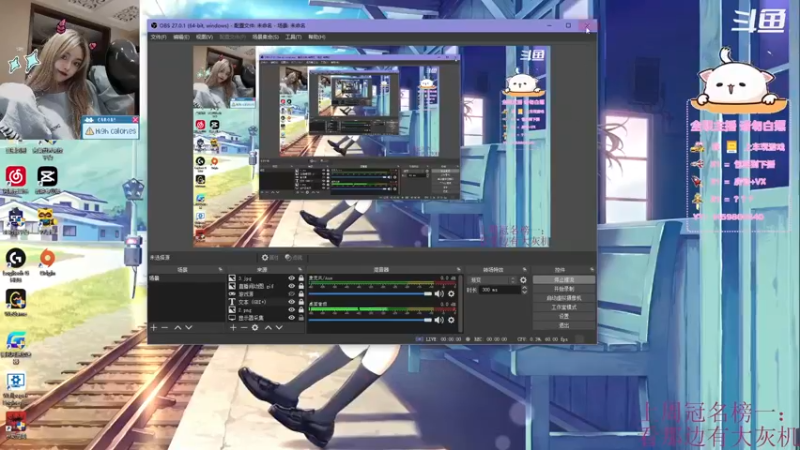Lock the 显示器采集 source
Screen dimensions: 800x450
(301, 318)
